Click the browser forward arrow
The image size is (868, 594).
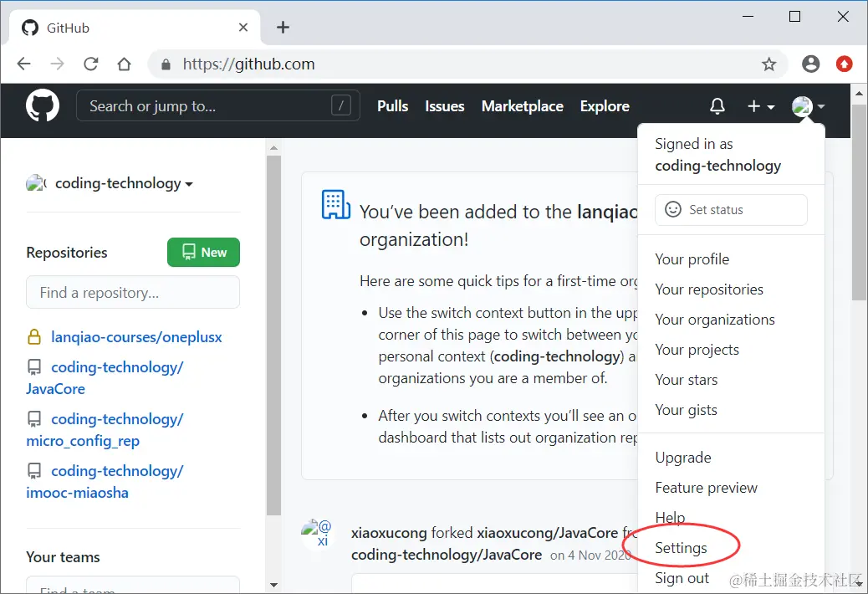(57, 64)
